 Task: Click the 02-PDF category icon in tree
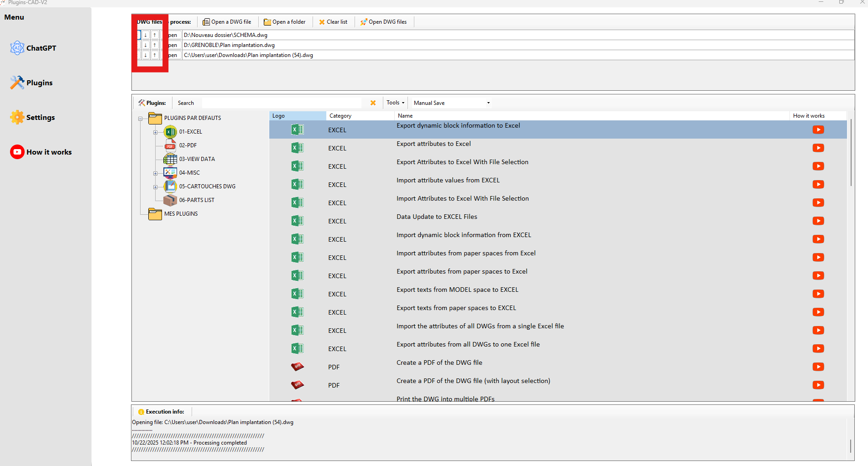170,145
